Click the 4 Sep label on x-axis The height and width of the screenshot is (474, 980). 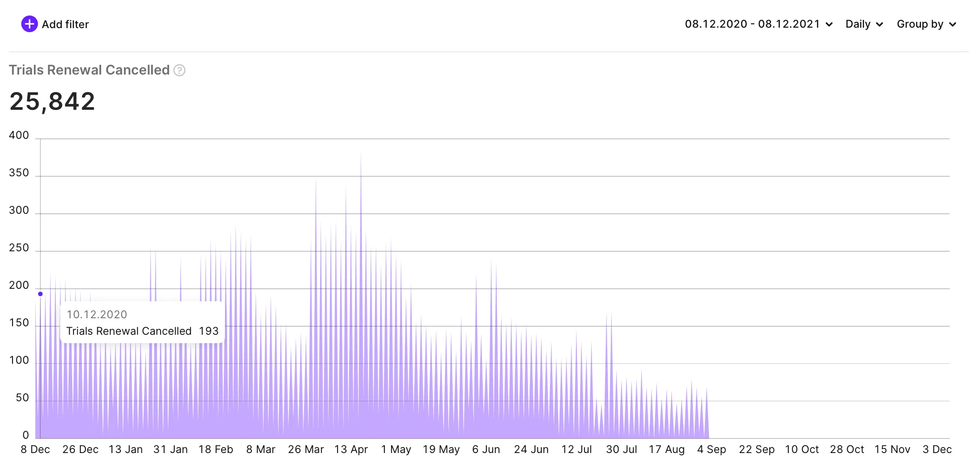(712, 449)
